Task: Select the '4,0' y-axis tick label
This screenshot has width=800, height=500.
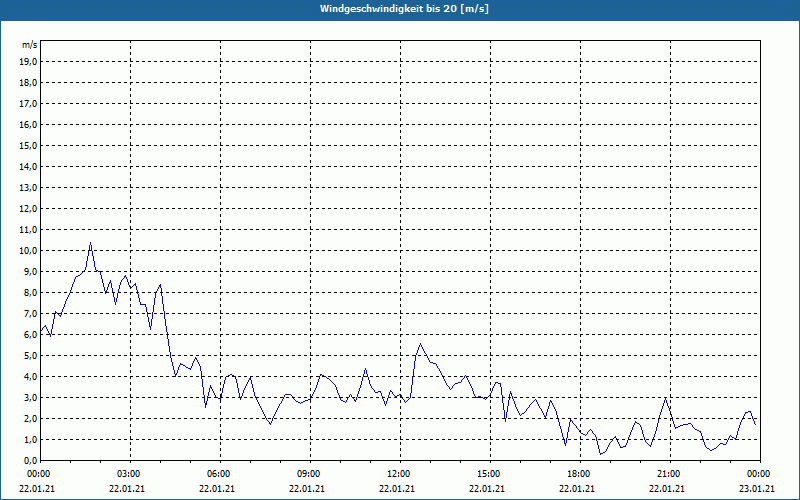Action: point(30,377)
